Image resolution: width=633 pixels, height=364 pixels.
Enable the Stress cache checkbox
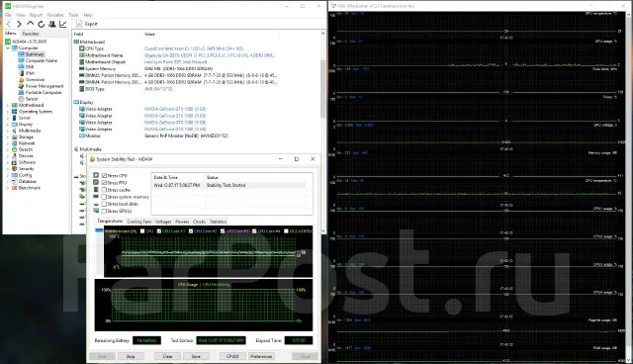point(104,190)
